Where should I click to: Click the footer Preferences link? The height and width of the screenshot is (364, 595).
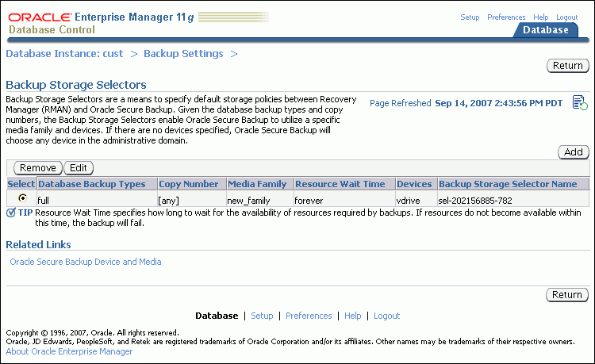tap(309, 316)
